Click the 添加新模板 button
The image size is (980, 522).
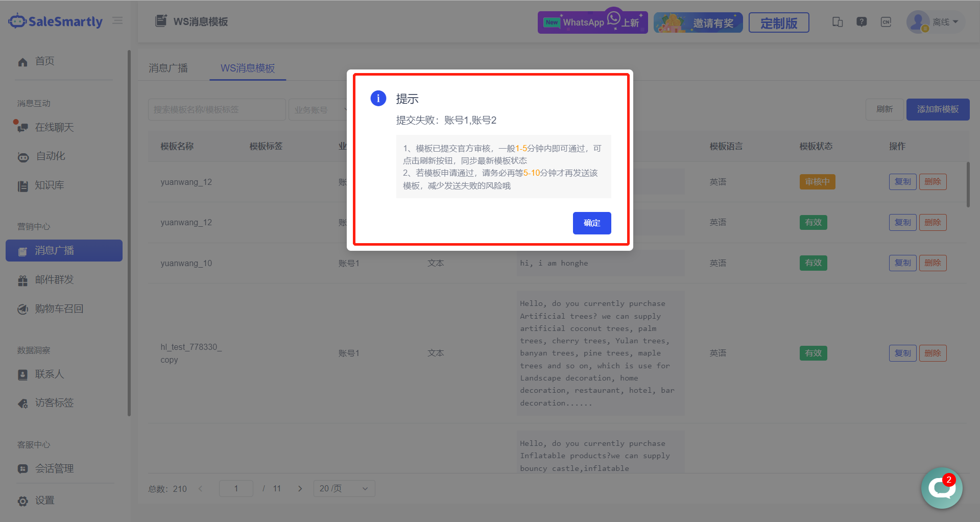point(938,109)
